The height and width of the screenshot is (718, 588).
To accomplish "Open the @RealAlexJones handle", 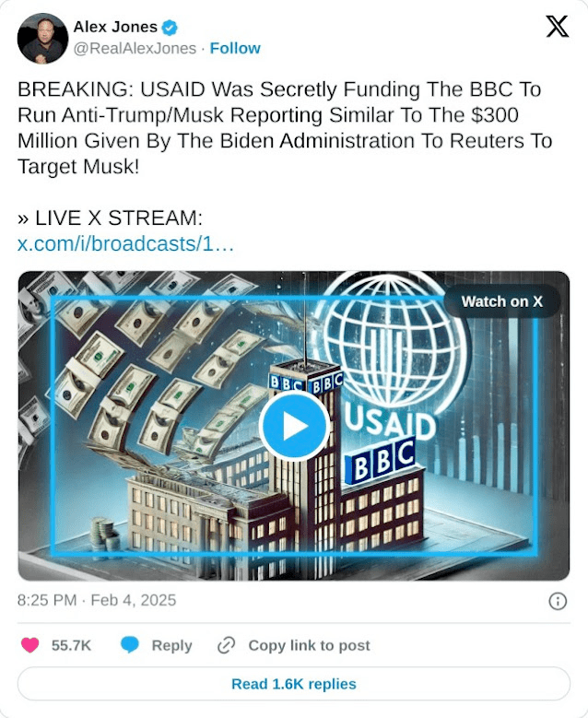I will point(135,48).
